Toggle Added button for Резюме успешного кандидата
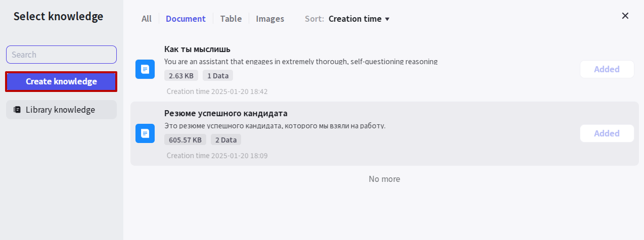 607,133
